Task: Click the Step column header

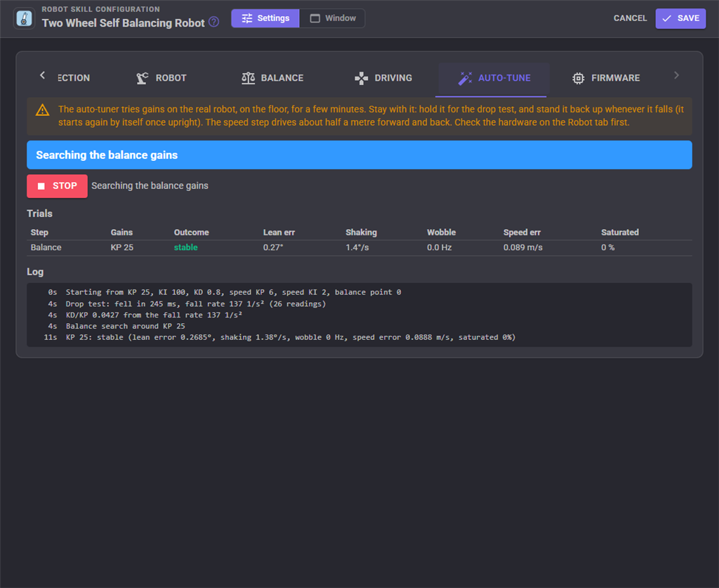Action: point(39,233)
